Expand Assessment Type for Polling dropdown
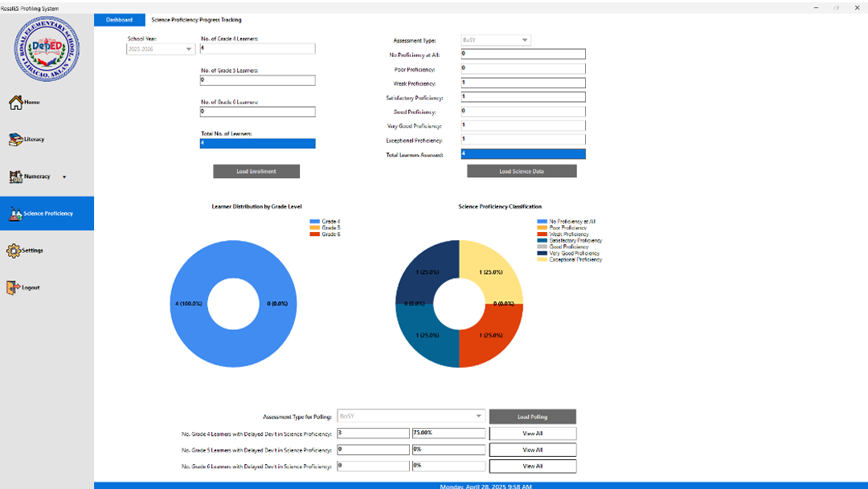Image resolution: width=868 pixels, height=489 pixels. pyautogui.click(x=411, y=416)
